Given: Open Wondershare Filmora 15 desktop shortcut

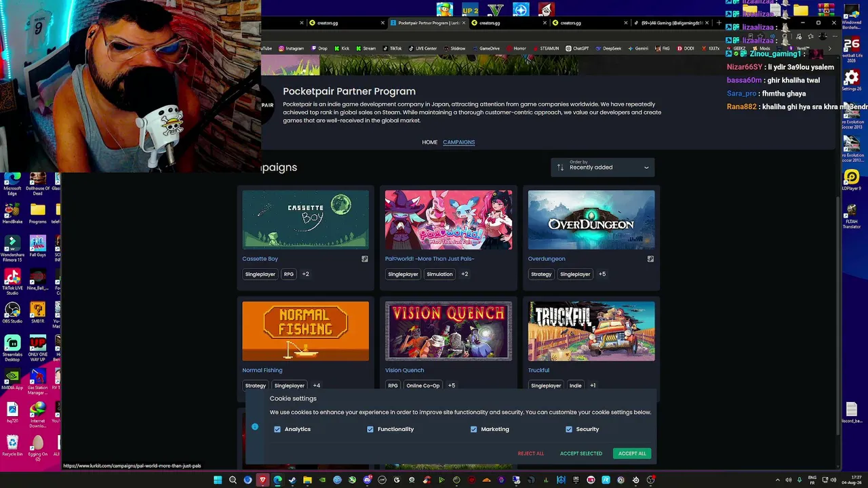Looking at the screenshot, I should [12, 249].
